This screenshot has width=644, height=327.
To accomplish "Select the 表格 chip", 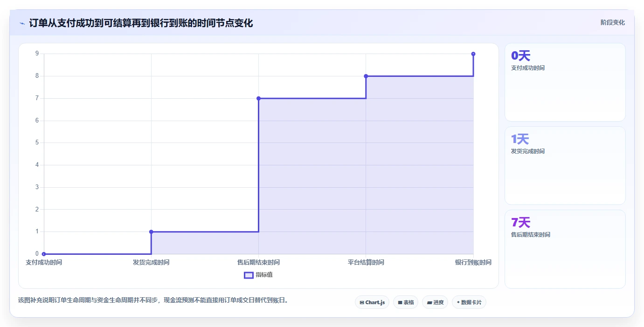I will tap(406, 302).
